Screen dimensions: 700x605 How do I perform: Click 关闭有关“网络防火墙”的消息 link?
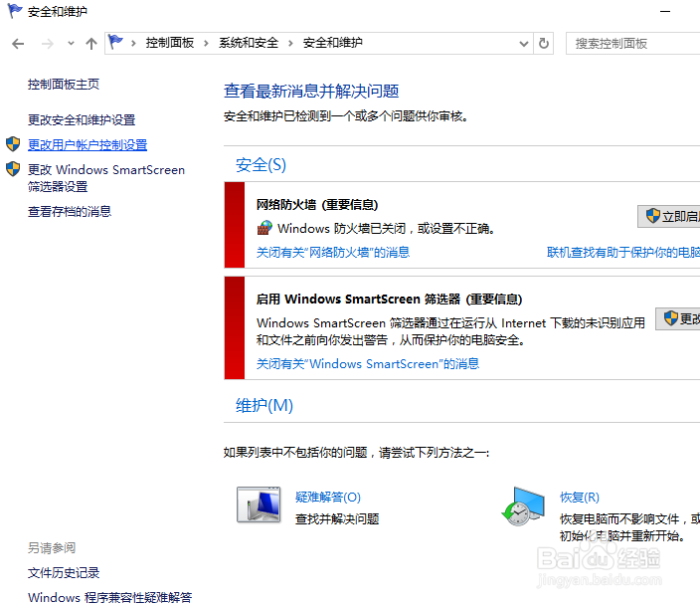click(x=333, y=253)
